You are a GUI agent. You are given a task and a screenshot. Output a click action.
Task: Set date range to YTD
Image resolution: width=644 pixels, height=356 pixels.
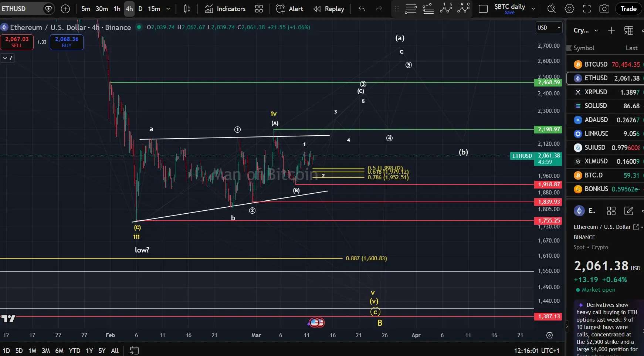[x=74, y=350]
